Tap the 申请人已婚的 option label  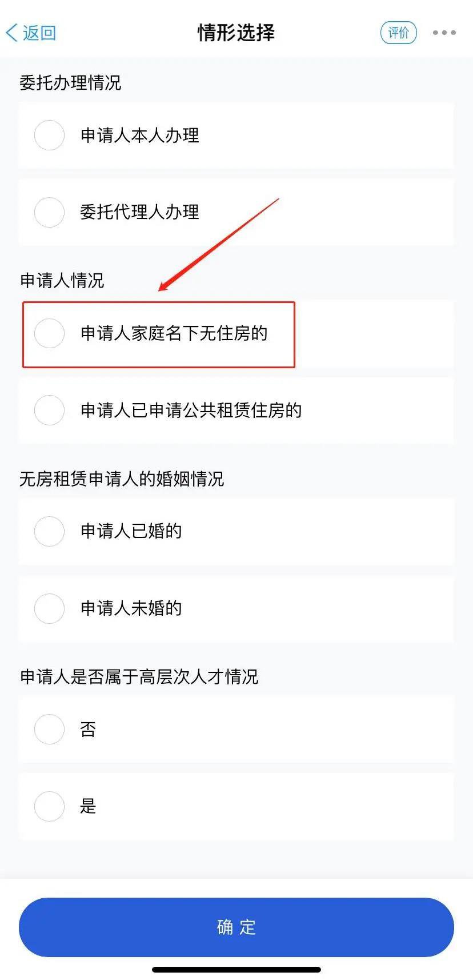click(x=131, y=531)
